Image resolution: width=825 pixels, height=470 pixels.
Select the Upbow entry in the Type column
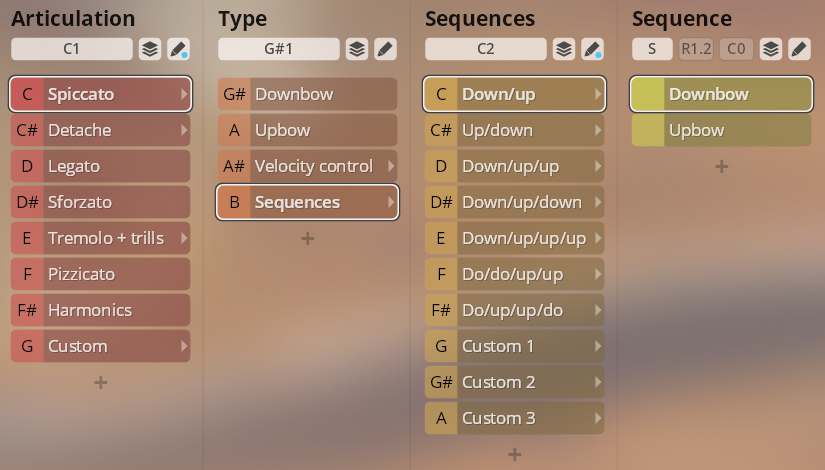pos(307,130)
